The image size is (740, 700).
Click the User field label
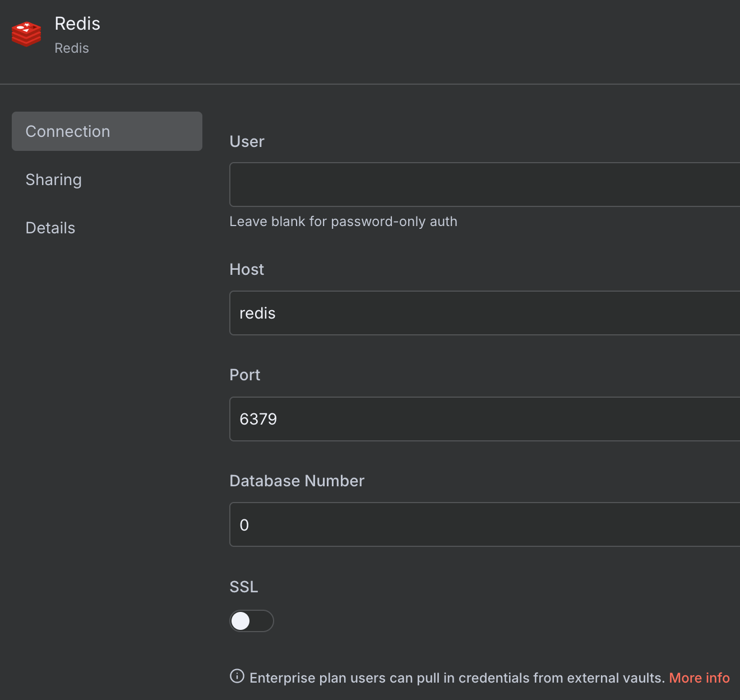(x=247, y=141)
